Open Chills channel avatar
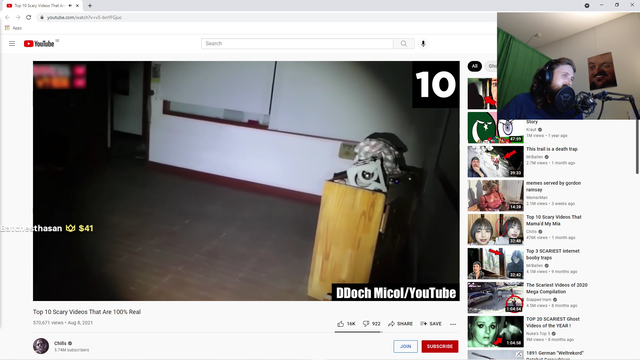The image size is (640, 360). [x=41, y=346]
